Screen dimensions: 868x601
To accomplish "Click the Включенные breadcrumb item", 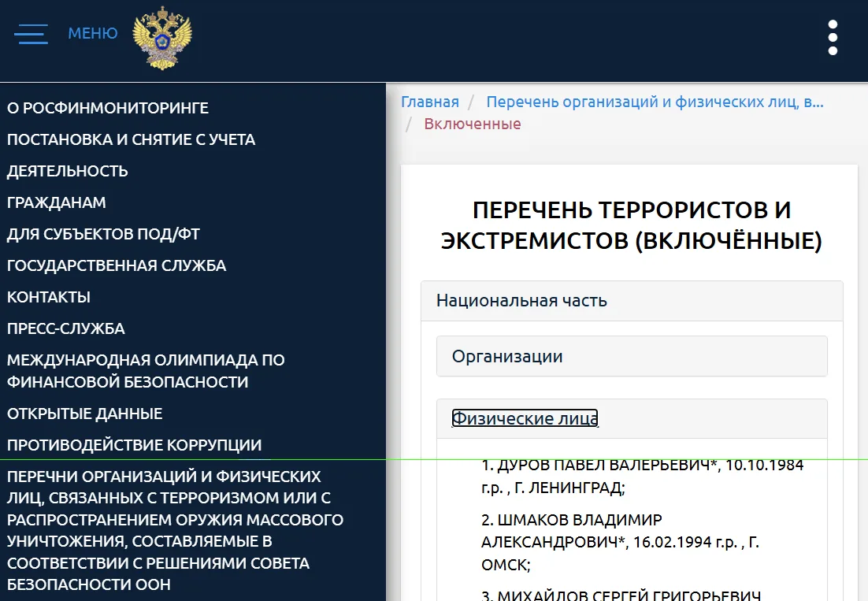I will tap(472, 124).
